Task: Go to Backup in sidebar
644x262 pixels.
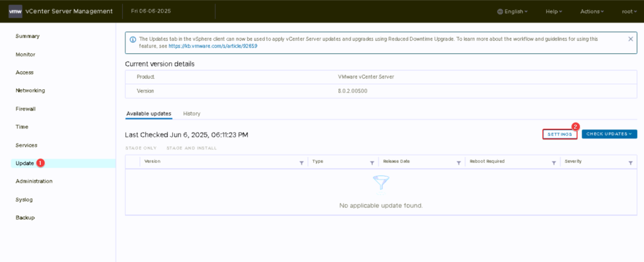Action: pyautogui.click(x=25, y=217)
